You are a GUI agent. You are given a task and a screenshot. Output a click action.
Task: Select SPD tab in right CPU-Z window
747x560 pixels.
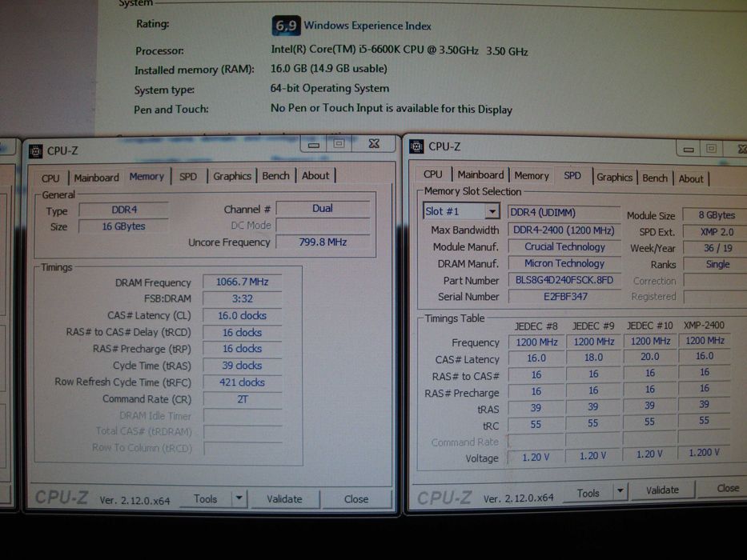pos(572,176)
